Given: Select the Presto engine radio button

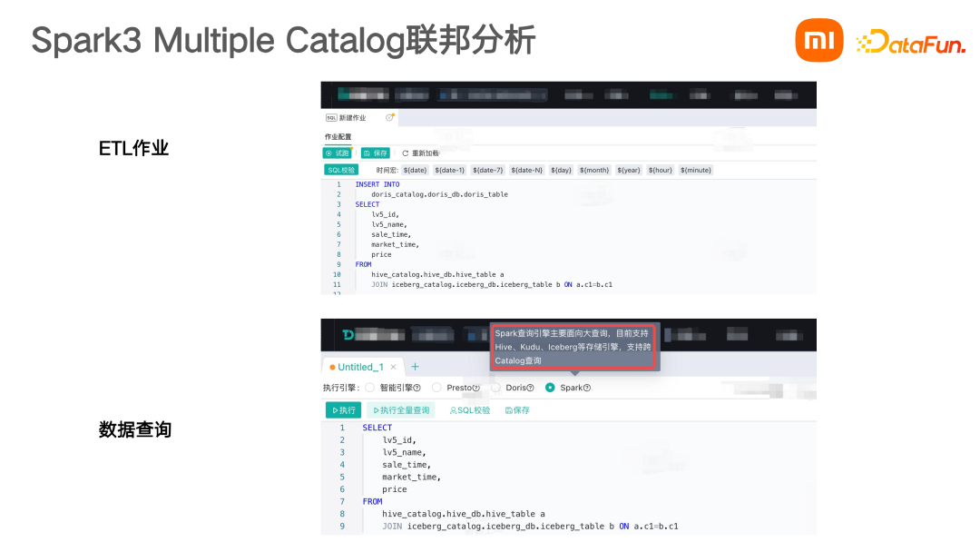Looking at the screenshot, I should tap(436, 388).
